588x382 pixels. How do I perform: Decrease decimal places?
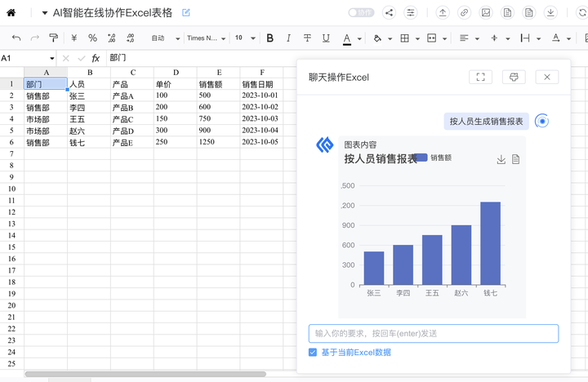(111, 38)
